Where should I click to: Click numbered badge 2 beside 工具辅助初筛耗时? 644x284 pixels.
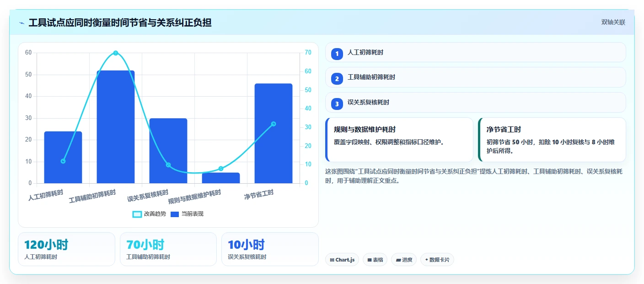coord(337,79)
